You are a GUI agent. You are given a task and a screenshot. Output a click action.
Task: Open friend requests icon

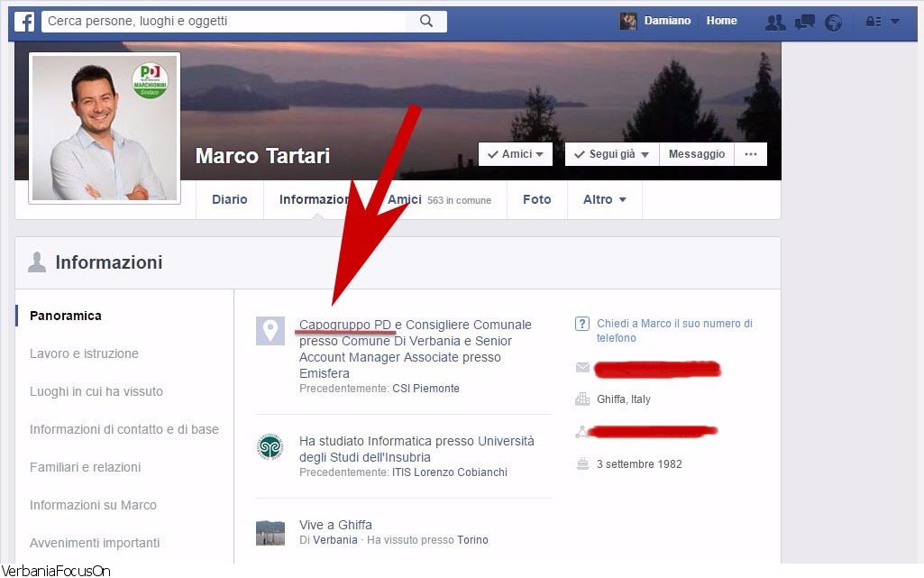(774, 23)
